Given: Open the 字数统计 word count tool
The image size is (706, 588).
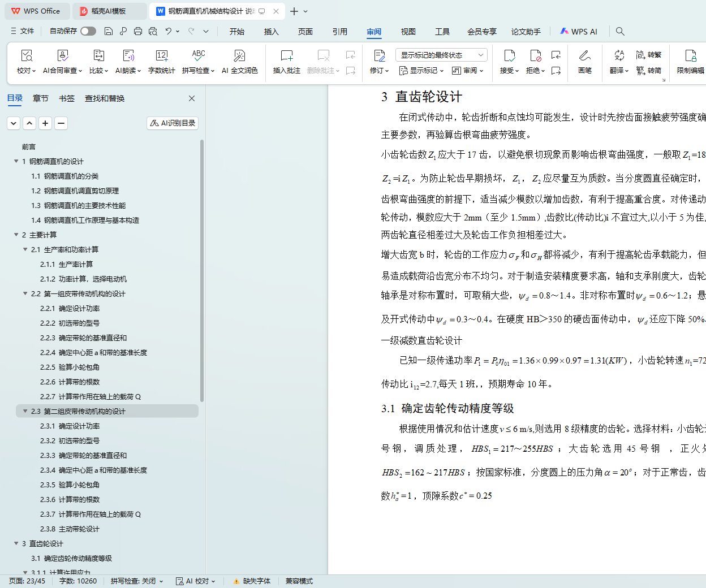Looking at the screenshot, I should [161, 62].
